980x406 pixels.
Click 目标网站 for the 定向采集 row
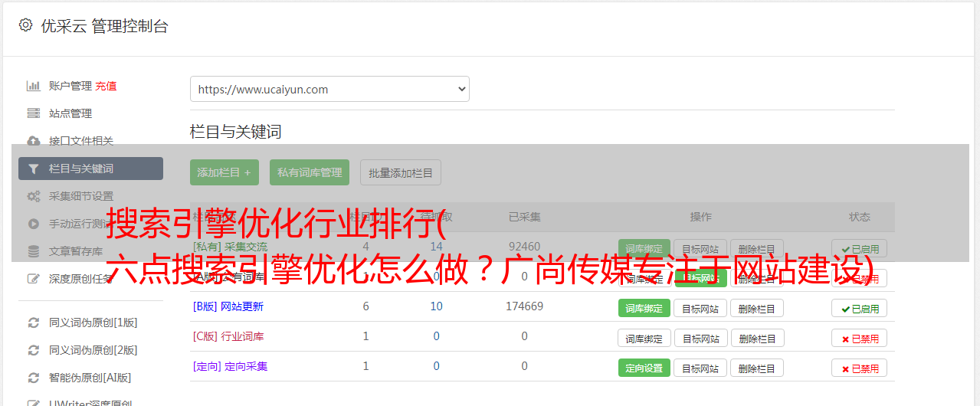pos(700,368)
